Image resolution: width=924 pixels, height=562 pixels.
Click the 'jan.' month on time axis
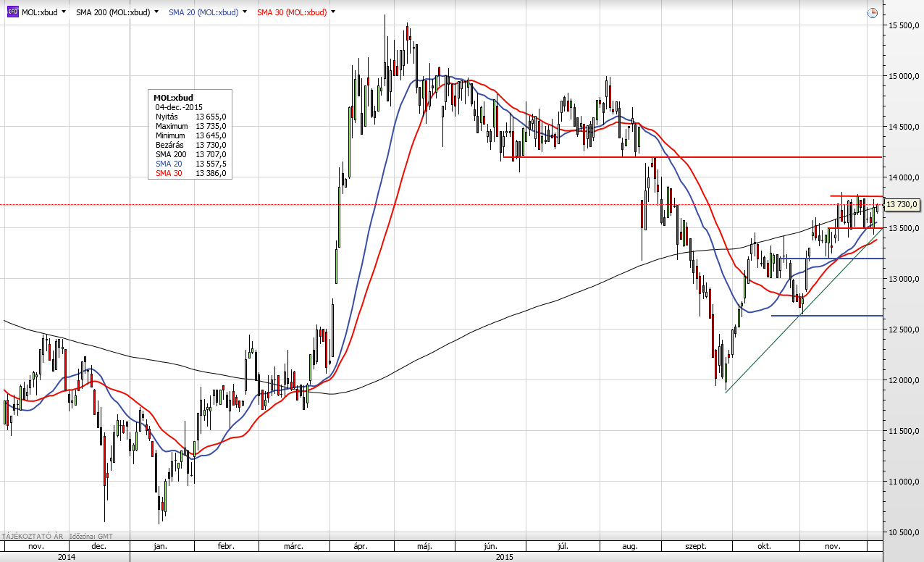click(x=160, y=546)
